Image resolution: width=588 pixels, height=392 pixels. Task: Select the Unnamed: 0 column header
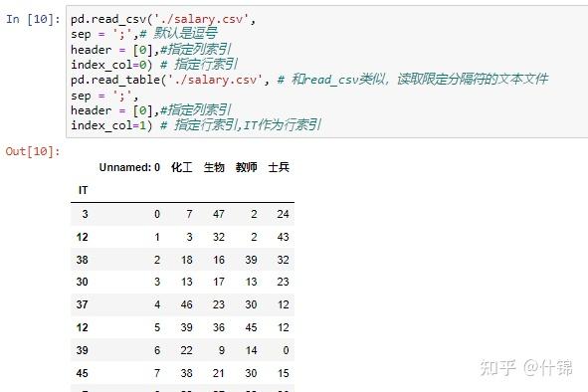129,167
